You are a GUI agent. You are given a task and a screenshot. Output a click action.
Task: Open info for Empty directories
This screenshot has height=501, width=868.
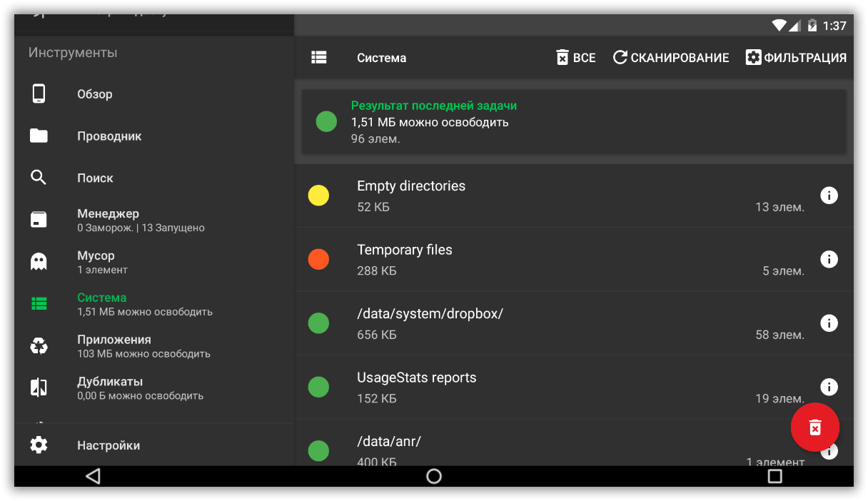click(828, 196)
